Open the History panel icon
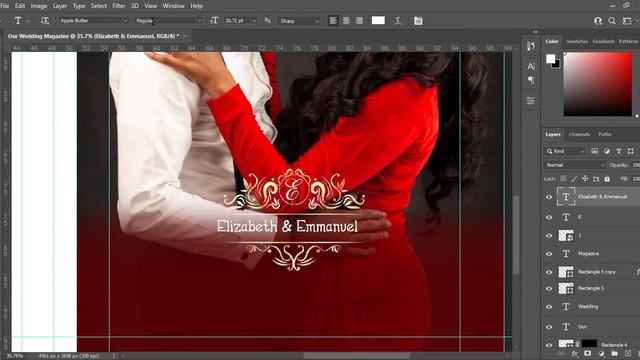The width and height of the screenshot is (640, 360). click(x=531, y=46)
